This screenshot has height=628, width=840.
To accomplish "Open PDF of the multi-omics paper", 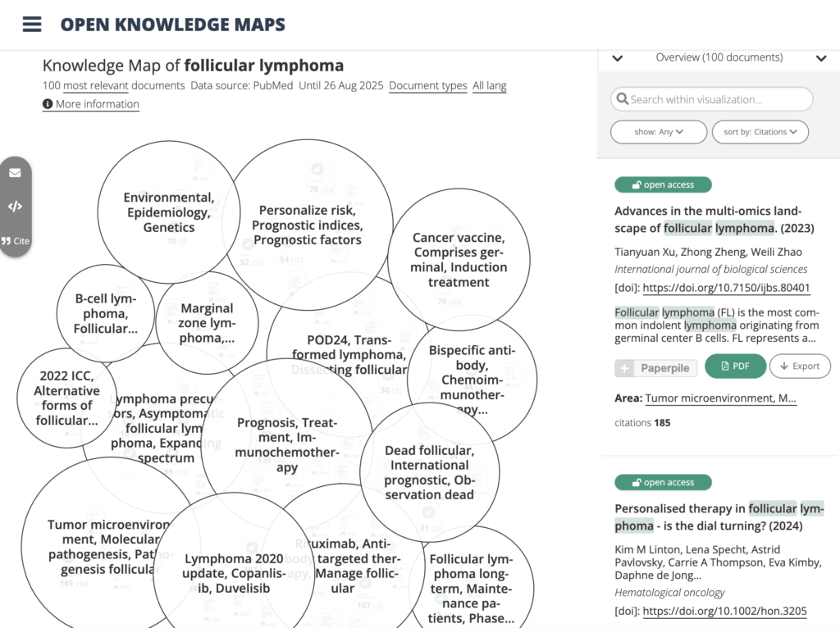I will (735, 366).
